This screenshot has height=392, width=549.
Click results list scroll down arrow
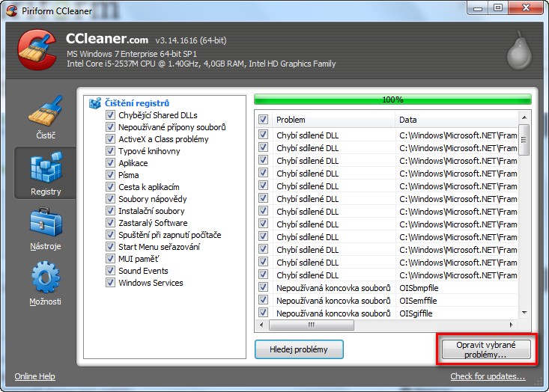(x=524, y=313)
